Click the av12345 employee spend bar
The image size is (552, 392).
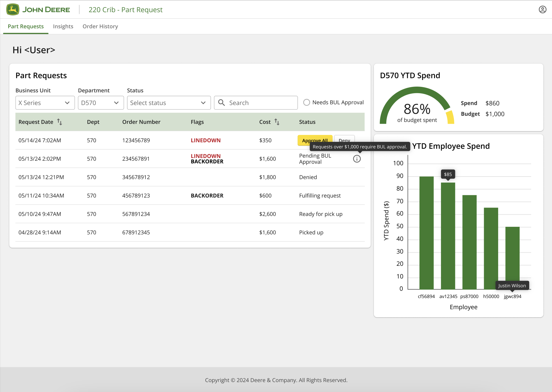[x=448, y=236]
